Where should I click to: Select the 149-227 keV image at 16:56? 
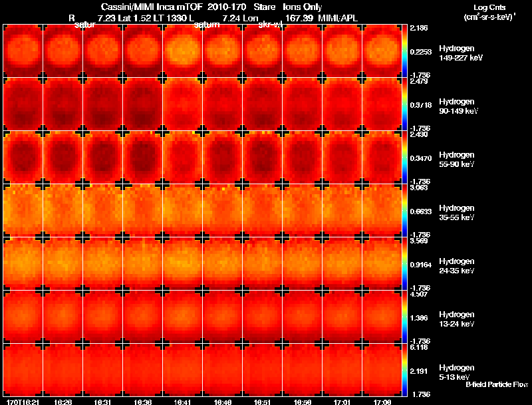pyautogui.click(x=303, y=51)
